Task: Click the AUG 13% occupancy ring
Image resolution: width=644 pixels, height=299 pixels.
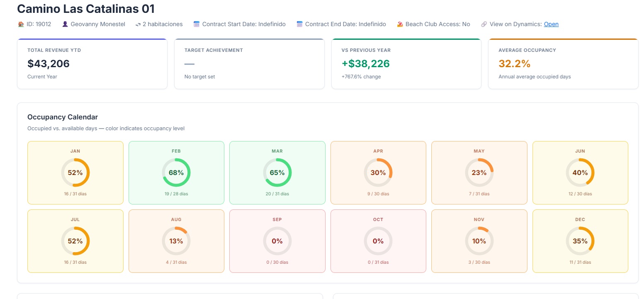Action: [x=176, y=241]
